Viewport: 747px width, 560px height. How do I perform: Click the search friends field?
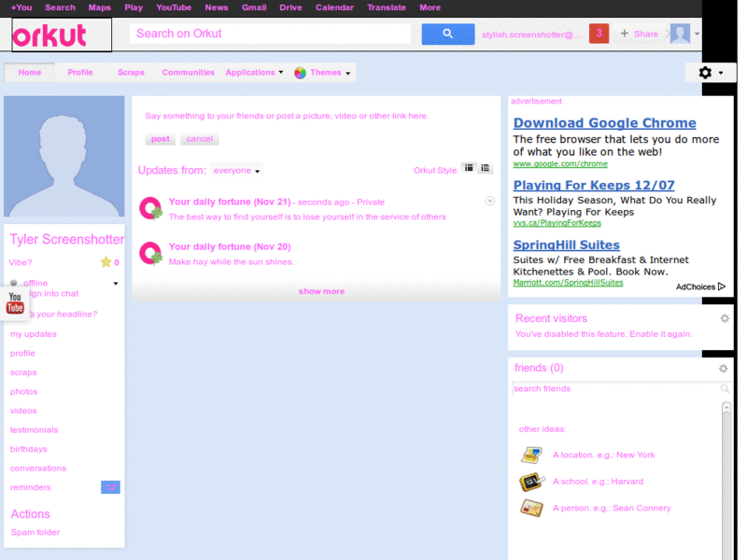(x=616, y=388)
